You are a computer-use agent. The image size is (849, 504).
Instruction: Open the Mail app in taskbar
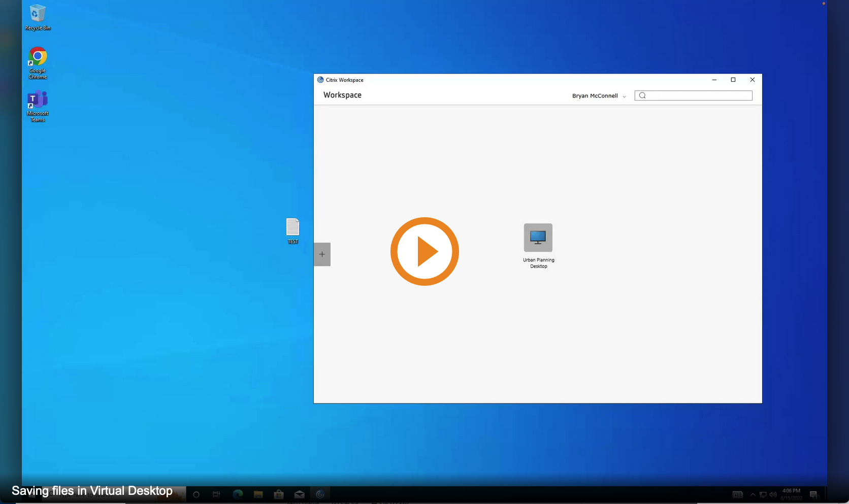pos(300,494)
